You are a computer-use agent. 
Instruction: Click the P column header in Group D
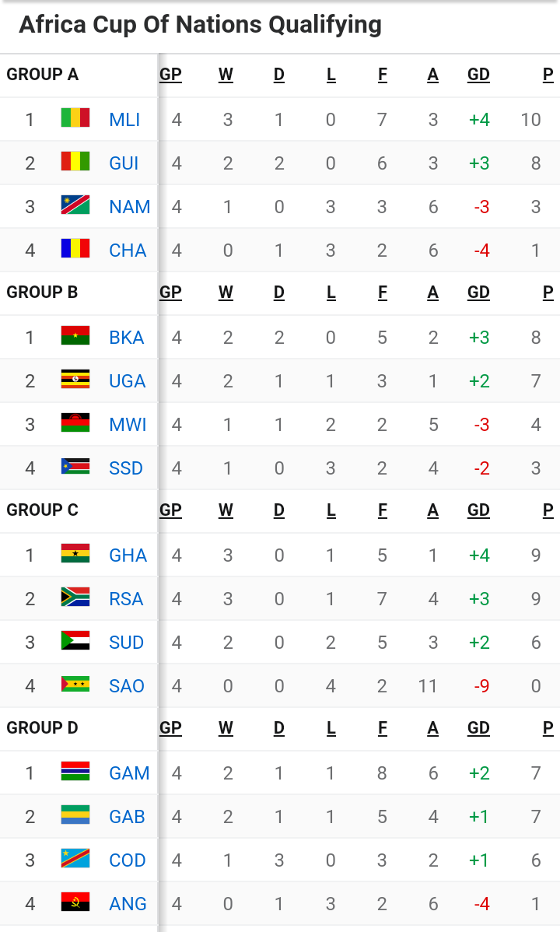(x=548, y=728)
